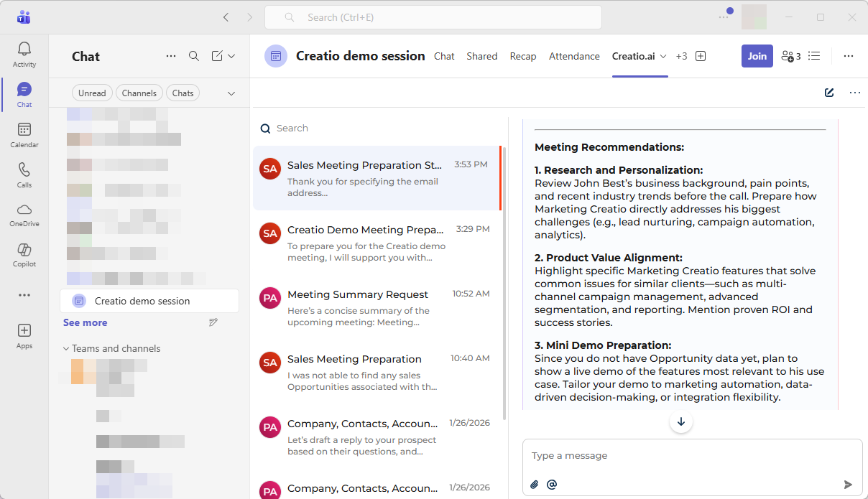
Task: Add participants via the people icon
Action: point(789,55)
